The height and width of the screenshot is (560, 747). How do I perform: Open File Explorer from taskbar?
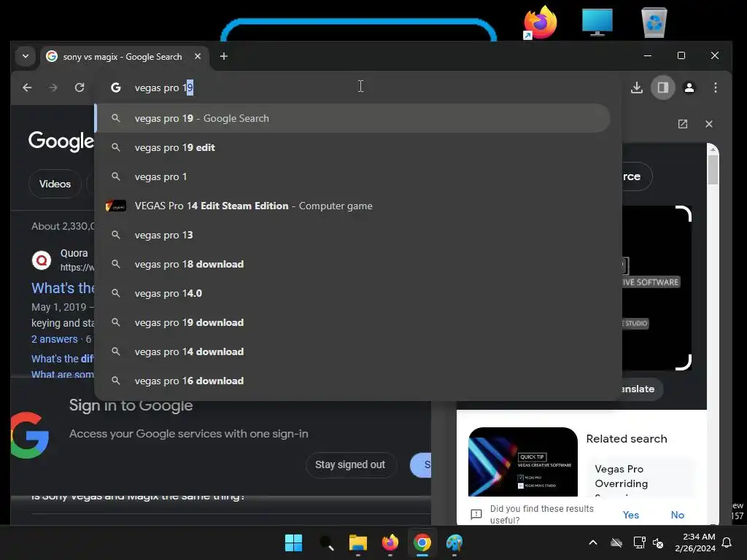click(357, 542)
